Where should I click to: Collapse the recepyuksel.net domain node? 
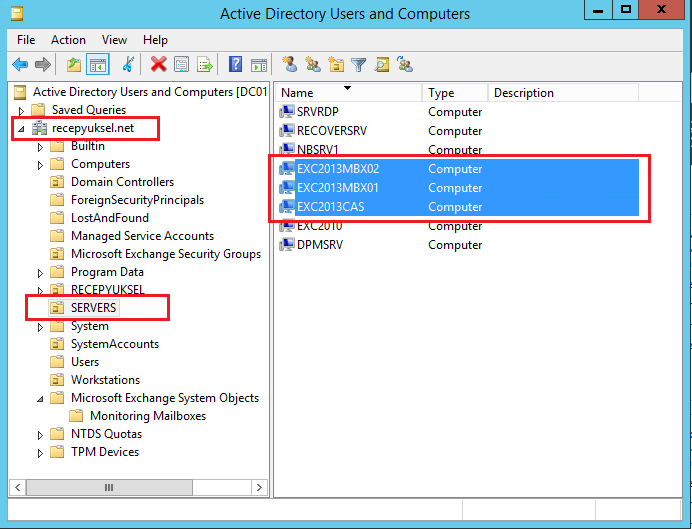[21, 129]
